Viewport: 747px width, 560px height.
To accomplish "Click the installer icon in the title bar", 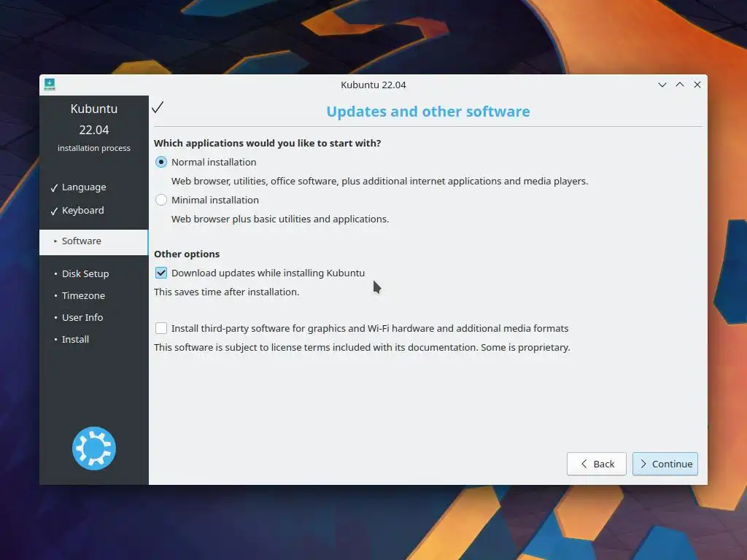I will click(50, 85).
